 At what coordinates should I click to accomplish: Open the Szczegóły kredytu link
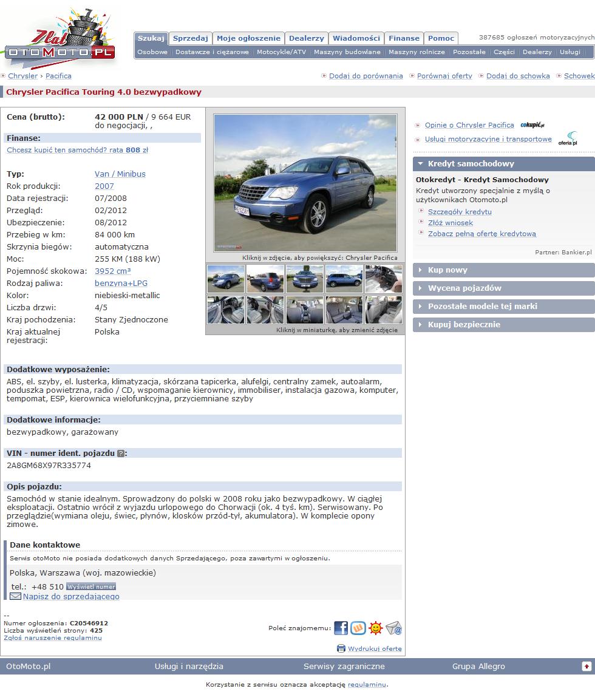pos(460,212)
